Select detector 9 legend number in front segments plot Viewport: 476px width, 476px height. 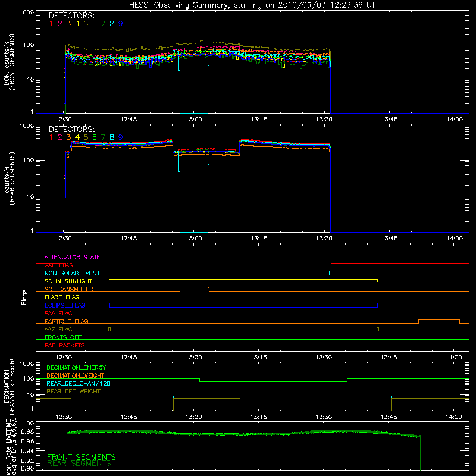[x=121, y=24]
